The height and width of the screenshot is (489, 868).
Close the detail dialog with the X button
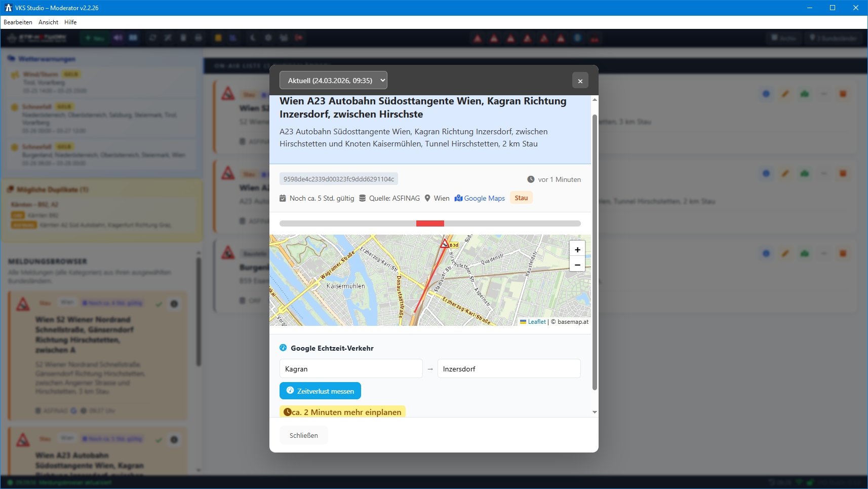tap(580, 81)
